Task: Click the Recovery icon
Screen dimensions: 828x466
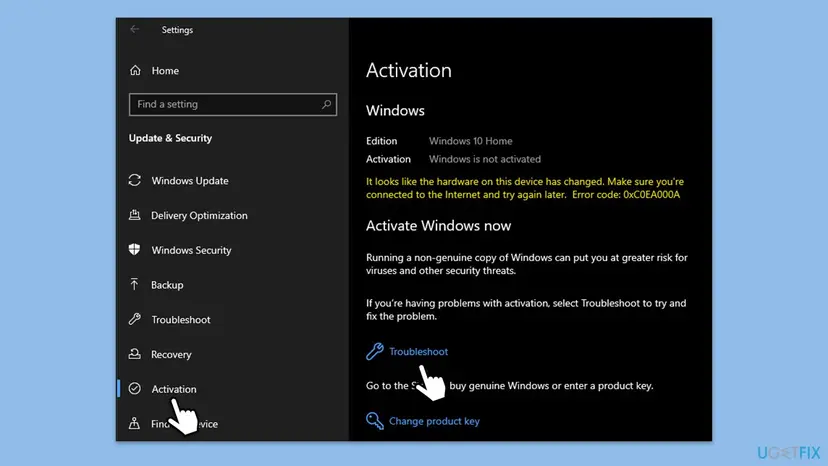Action: click(x=135, y=354)
